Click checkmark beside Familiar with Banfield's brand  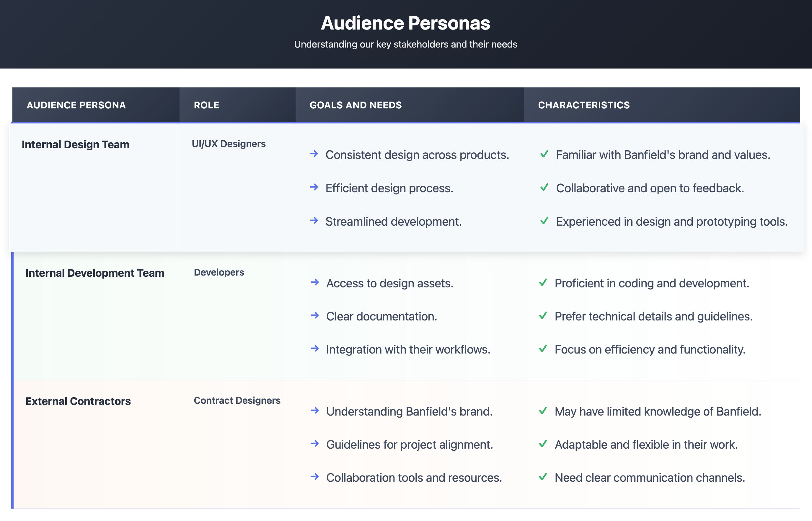(544, 154)
